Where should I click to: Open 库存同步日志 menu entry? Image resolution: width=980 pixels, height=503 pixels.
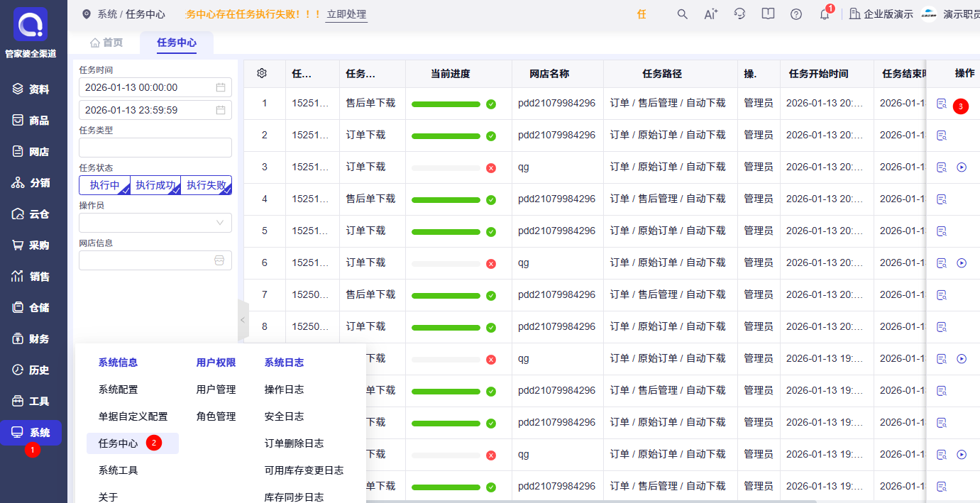294,497
